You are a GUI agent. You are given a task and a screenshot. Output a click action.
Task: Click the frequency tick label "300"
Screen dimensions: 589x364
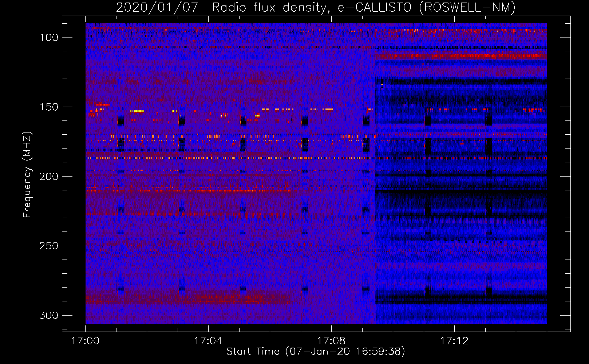coord(49,315)
